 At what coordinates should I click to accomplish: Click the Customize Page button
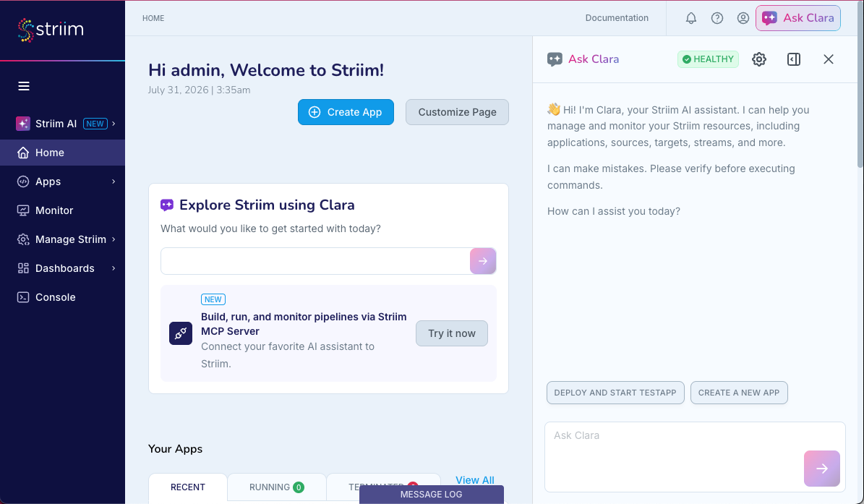point(458,112)
